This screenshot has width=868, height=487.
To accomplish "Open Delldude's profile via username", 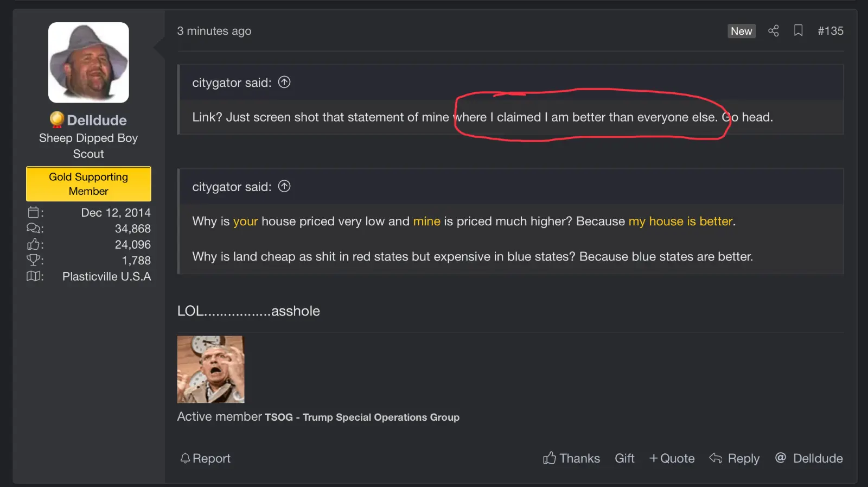I will coord(97,120).
